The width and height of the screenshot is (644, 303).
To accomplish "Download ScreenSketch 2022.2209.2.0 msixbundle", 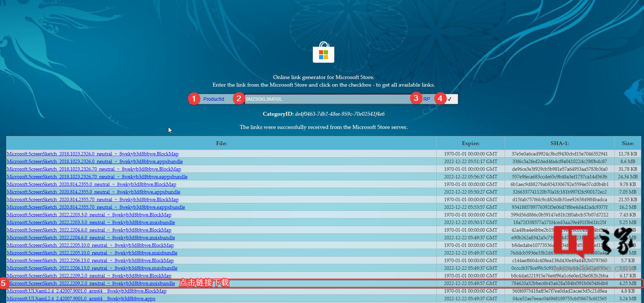I will click(91, 283).
